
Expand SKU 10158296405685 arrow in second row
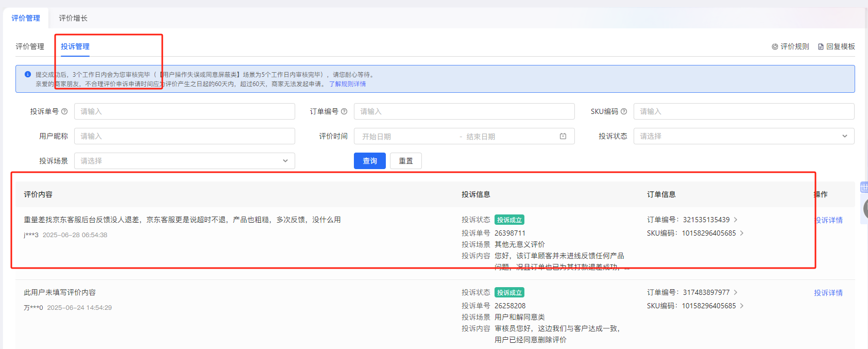pos(742,306)
